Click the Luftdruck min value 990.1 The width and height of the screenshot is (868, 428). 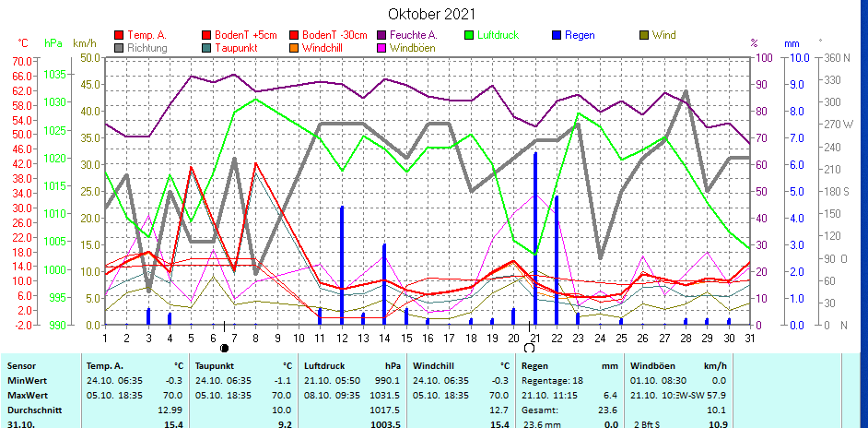pos(387,380)
